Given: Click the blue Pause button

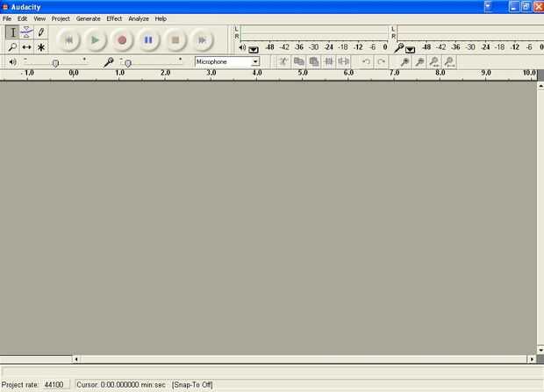Looking at the screenshot, I should point(148,40).
